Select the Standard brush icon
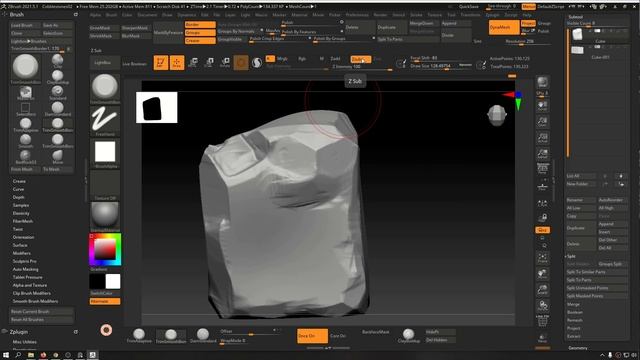The image size is (640, 360). 58,93
